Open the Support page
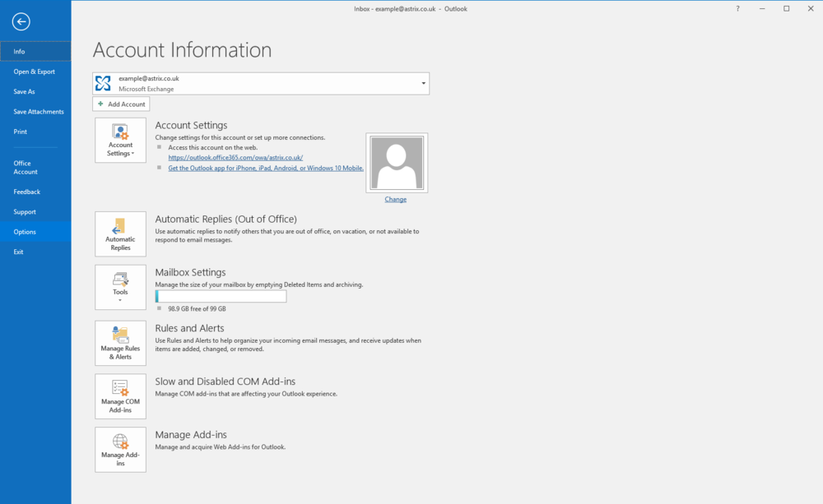Image resolution: width=823 pixels, height=504 pixels. click(x=35, y=212)
